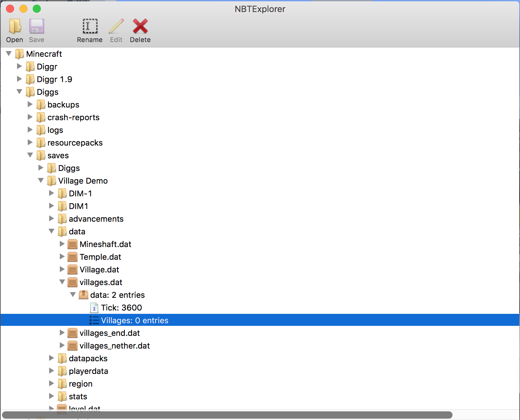520x420 pixels.
Task: Select the Diggr 1.9 tree row
Action: (x=260, y=79)
